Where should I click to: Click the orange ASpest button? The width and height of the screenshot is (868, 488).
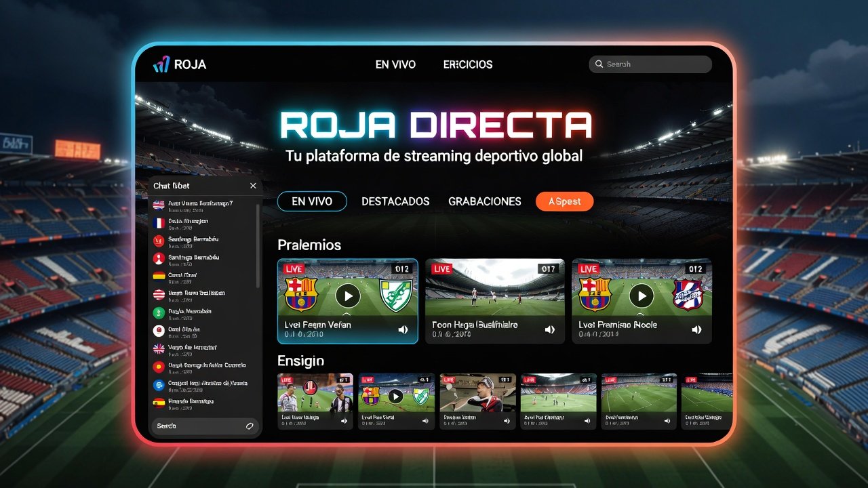tap(564, 201)
